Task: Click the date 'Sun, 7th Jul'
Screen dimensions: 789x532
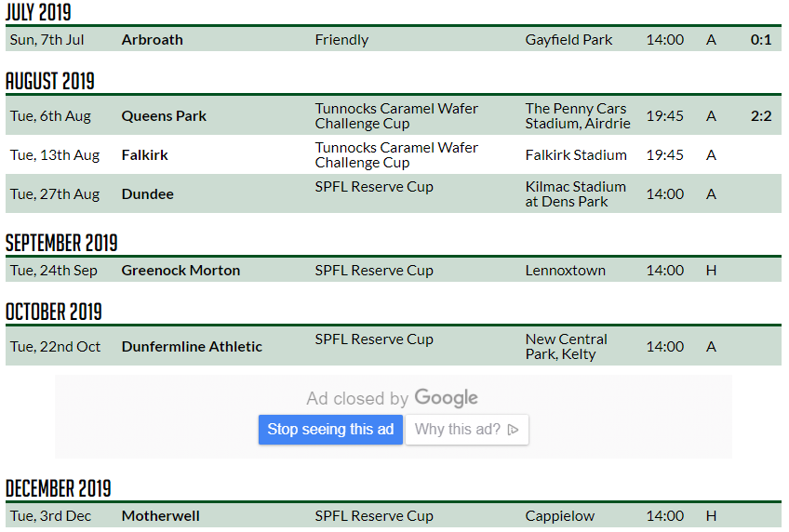Action: tap(47, 40)
